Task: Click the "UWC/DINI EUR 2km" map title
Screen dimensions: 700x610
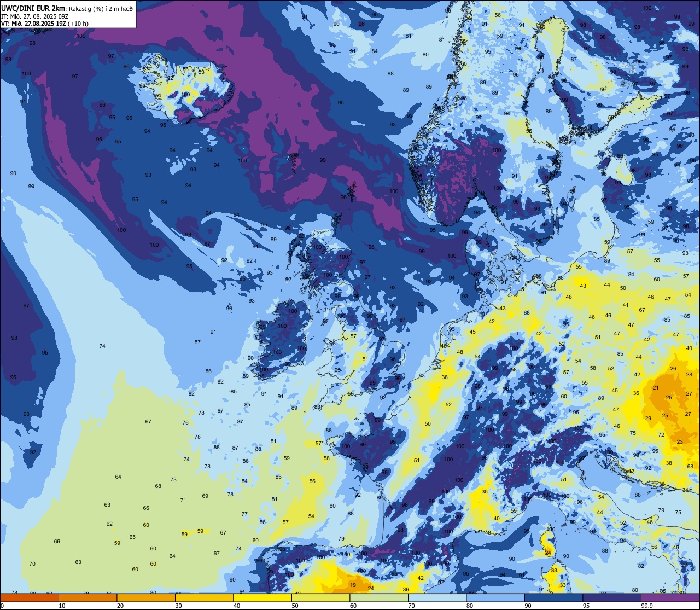Action: (33, 8)
